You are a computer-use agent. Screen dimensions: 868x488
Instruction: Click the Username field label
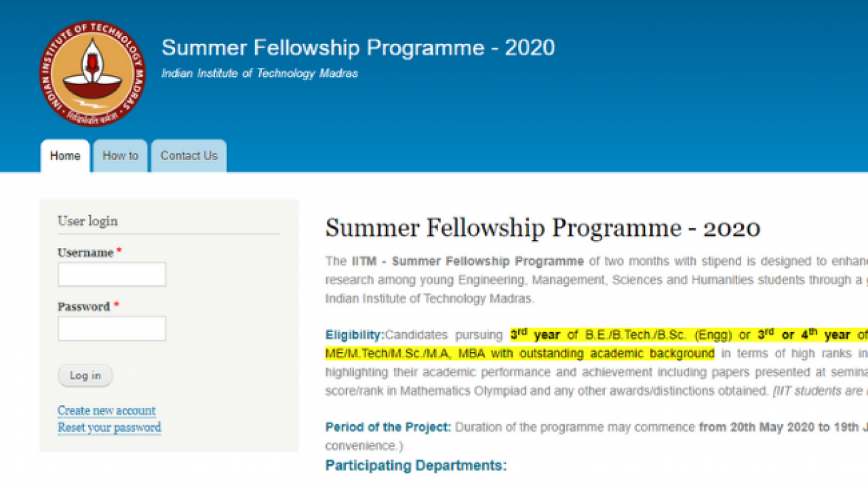pos(85,253)
